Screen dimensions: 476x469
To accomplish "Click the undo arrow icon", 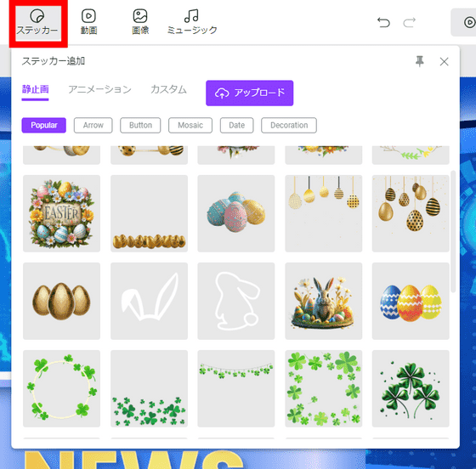I will tap(383, 23).
